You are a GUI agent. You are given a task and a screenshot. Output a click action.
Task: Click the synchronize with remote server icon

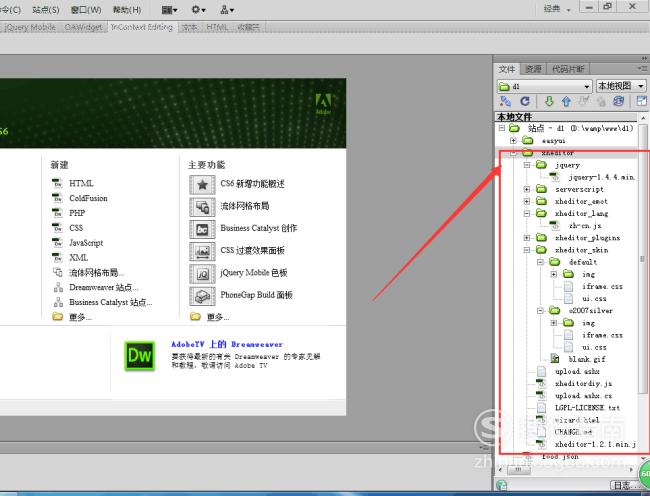[618, 101]
